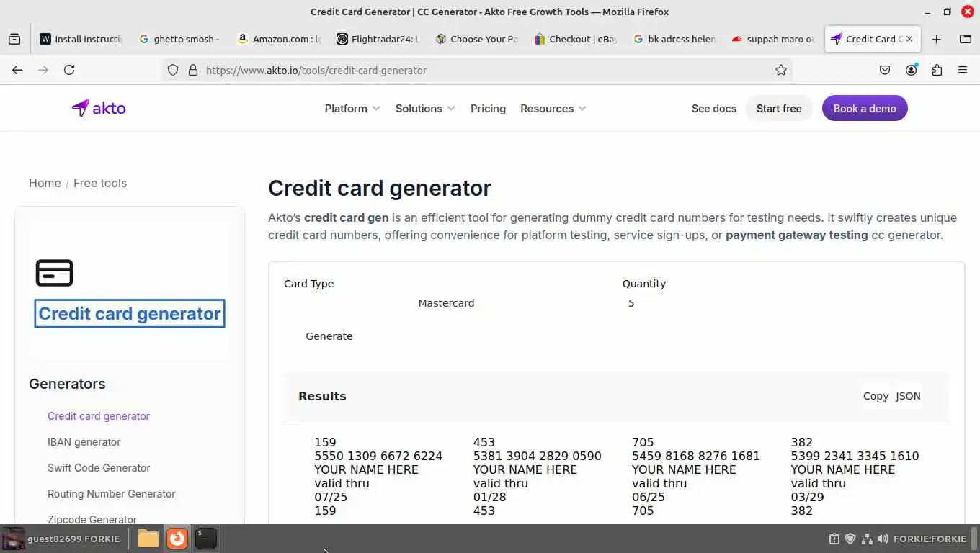This screenshot has width=980, height=553.
Task: Open the Zipcode Generator link
Action: pos(92,519)
